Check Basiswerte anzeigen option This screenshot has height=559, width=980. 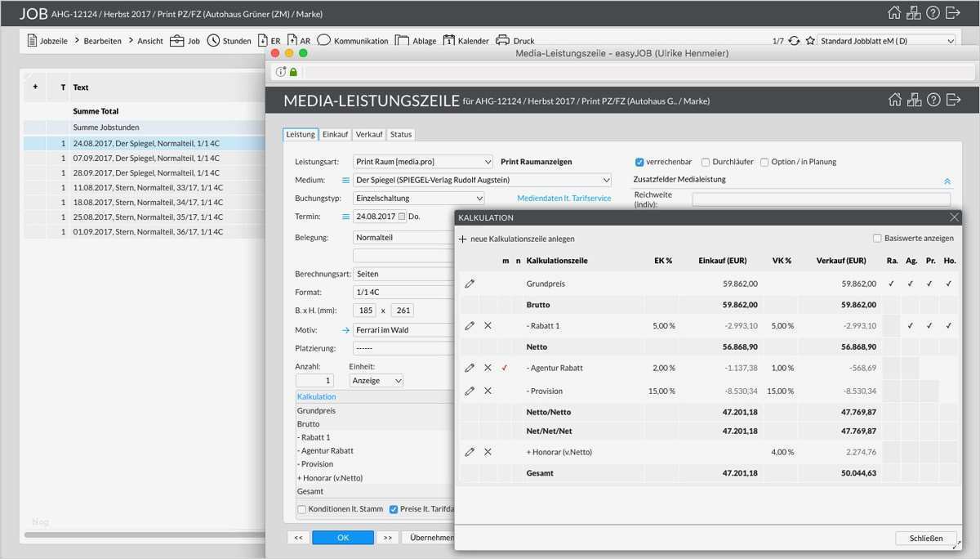(x=877, y=239)
